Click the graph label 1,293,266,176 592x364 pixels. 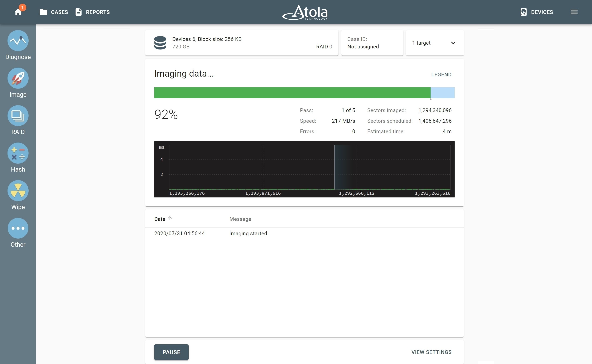pyautogui.click(x=187, y=193)
